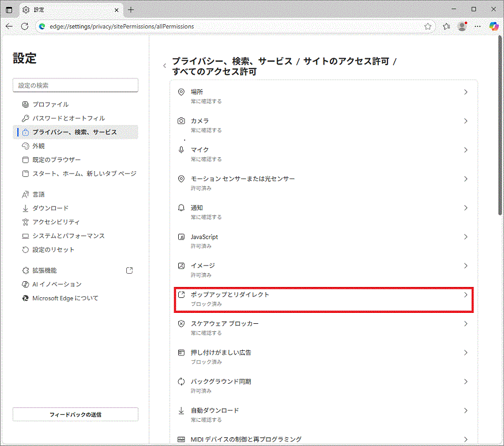Viewport: 504px width, 446px height.
Task: Click the フィードバックの送信 button
Action: pyautogui.click(x=76, y=414)
